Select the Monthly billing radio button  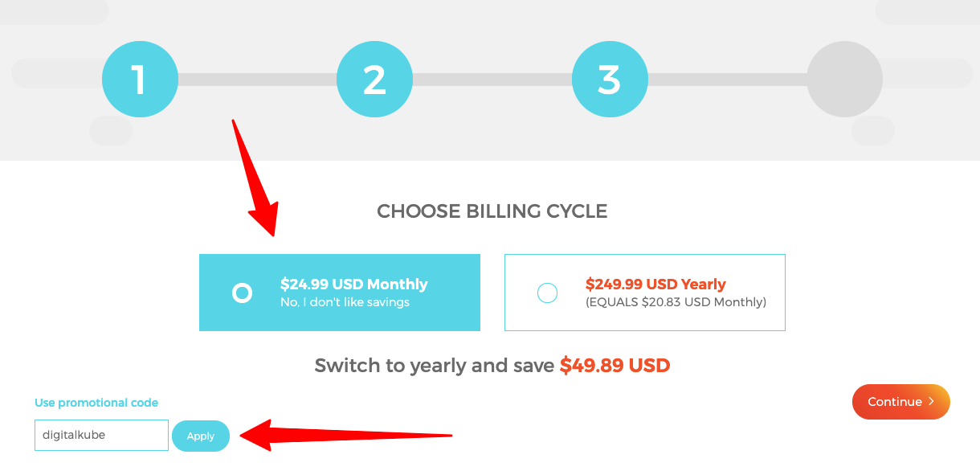tap(242, 293)
